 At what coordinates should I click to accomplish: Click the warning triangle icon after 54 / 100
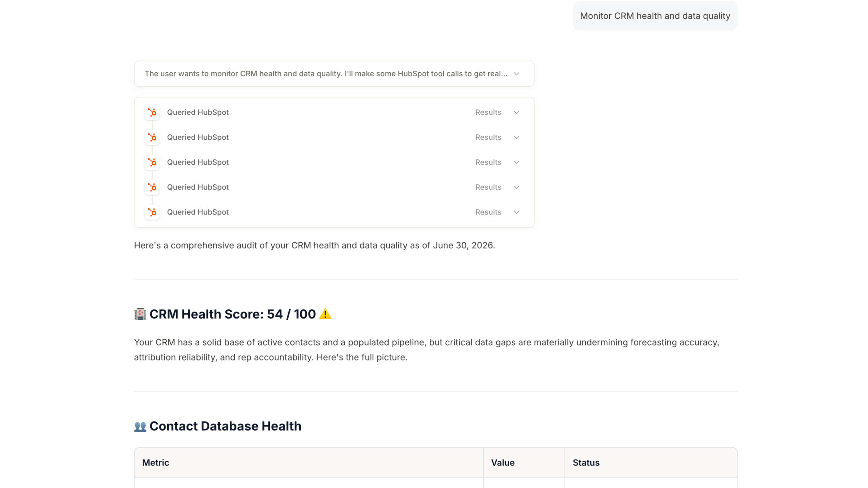click(325, 314)
